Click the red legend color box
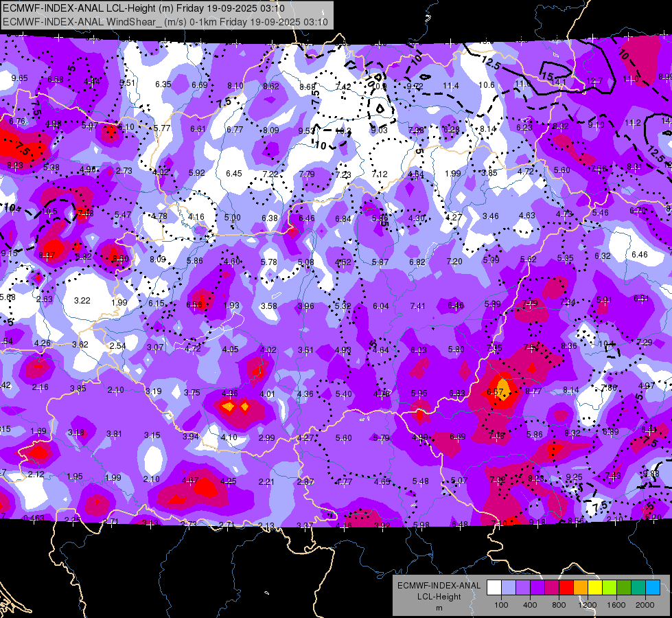 566,588
